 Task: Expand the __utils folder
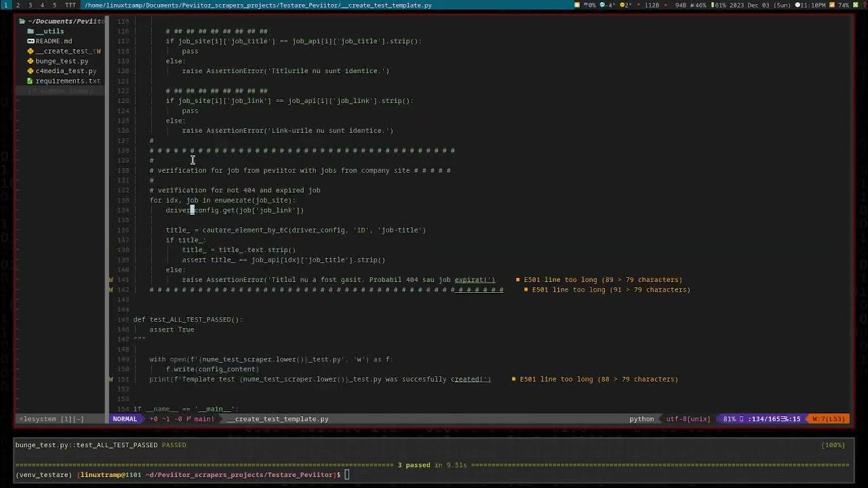pyautogui.click(x=50, y=31)
